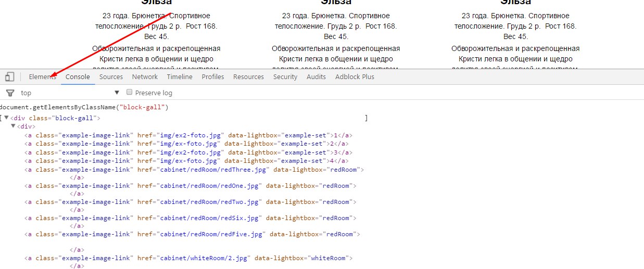
Task: Open the 'top' execution context dropdown
Action: tap(70, 93)
